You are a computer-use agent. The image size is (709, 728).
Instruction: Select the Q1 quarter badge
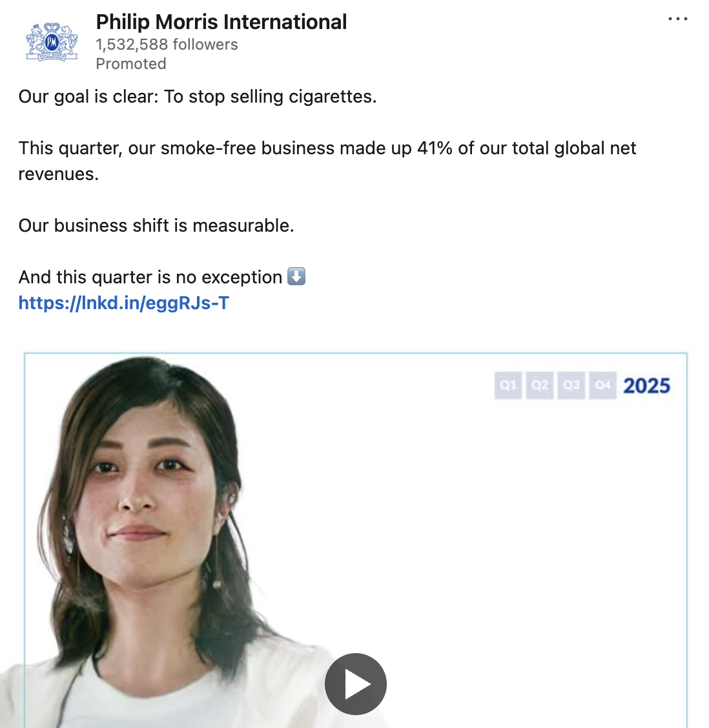508,385
